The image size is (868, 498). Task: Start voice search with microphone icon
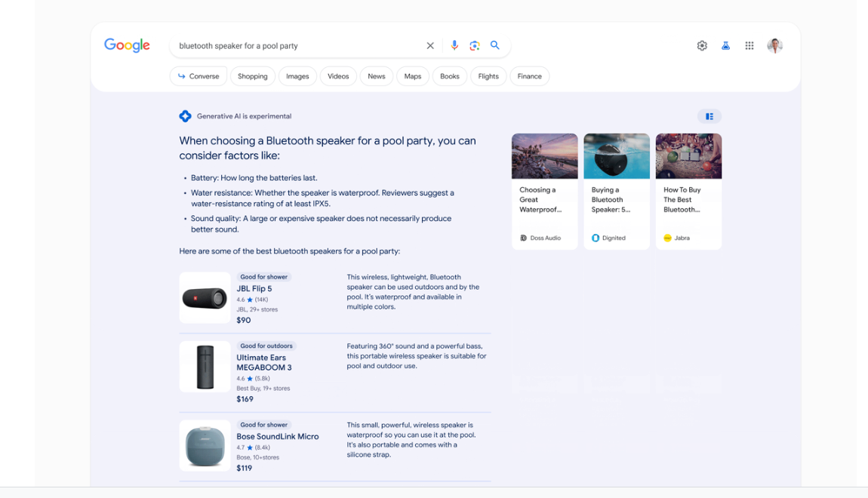click(x=454, y=45)
